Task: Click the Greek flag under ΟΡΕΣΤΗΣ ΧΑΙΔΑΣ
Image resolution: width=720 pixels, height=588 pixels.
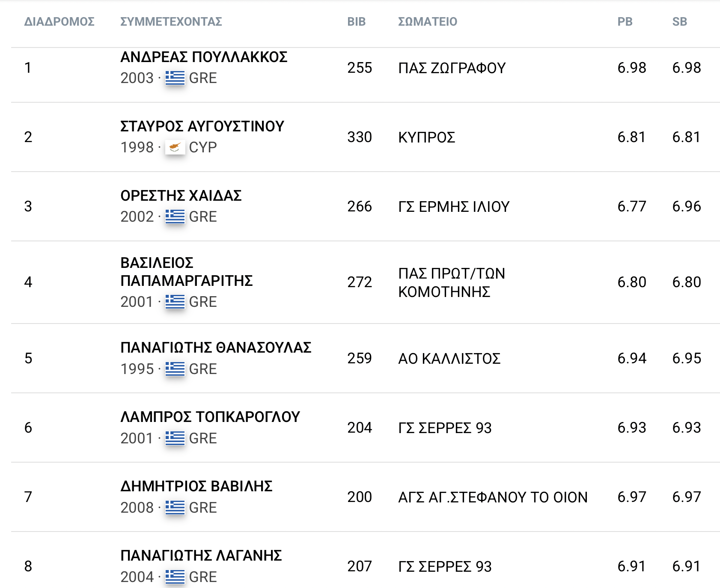Action: 175,217
